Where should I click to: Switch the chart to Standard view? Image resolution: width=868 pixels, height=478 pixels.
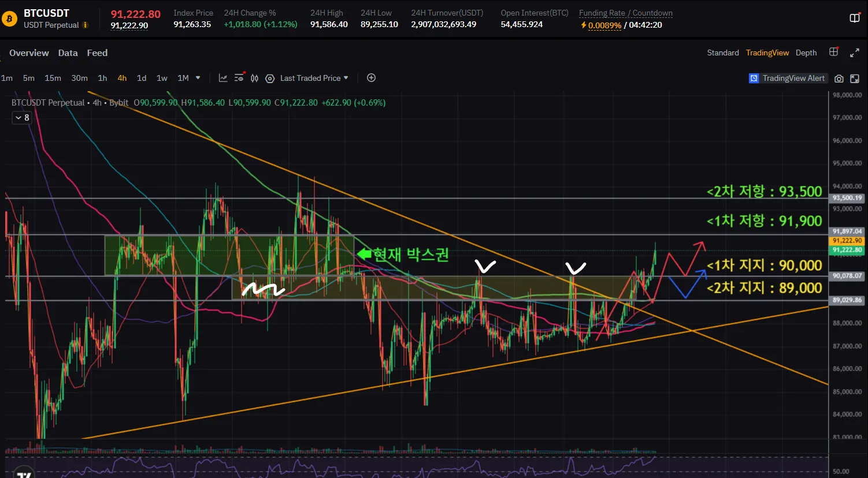pos(722,53)
